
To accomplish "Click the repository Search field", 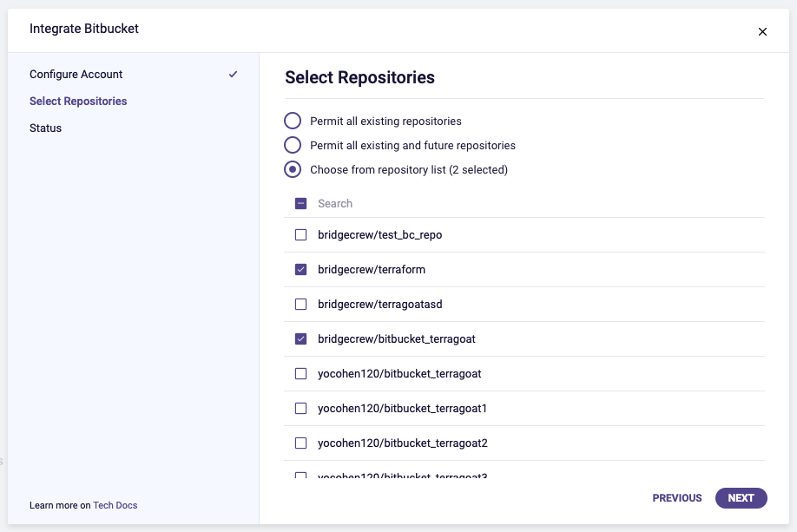I will pos(434,204).
